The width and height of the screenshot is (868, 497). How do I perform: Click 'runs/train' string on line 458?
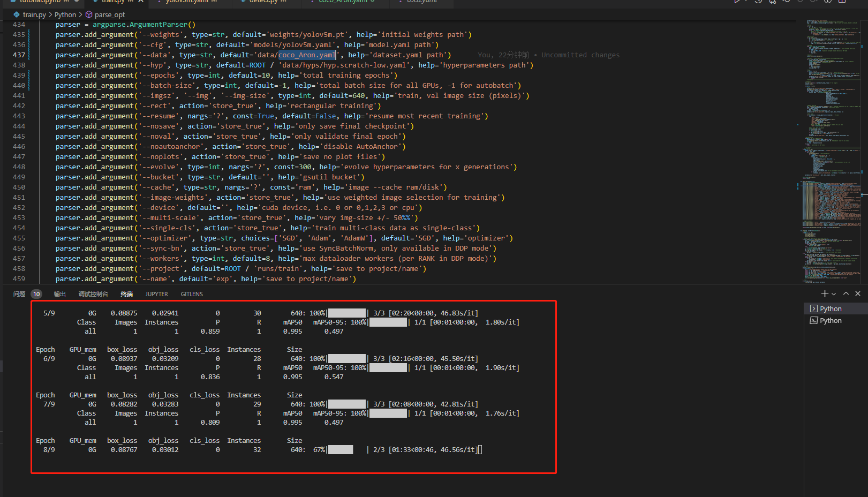pos(278,268)
